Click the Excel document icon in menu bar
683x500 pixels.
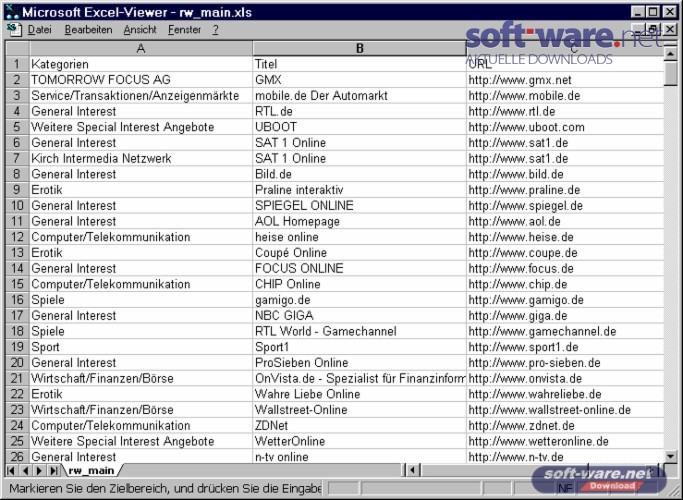14,30
